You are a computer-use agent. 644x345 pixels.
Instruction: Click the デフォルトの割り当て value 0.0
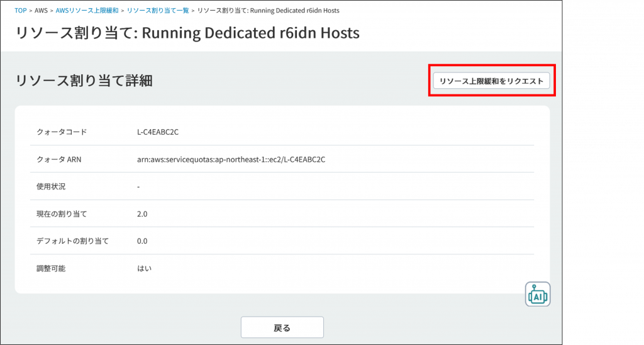click(142, 241)
